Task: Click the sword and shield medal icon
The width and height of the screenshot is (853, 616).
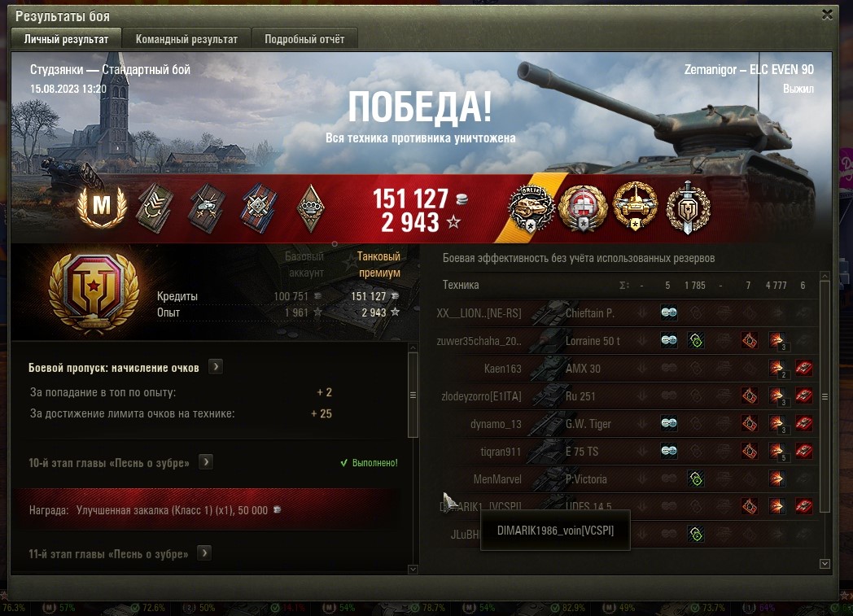Action: pyautogui.click(x=688, y=209)
